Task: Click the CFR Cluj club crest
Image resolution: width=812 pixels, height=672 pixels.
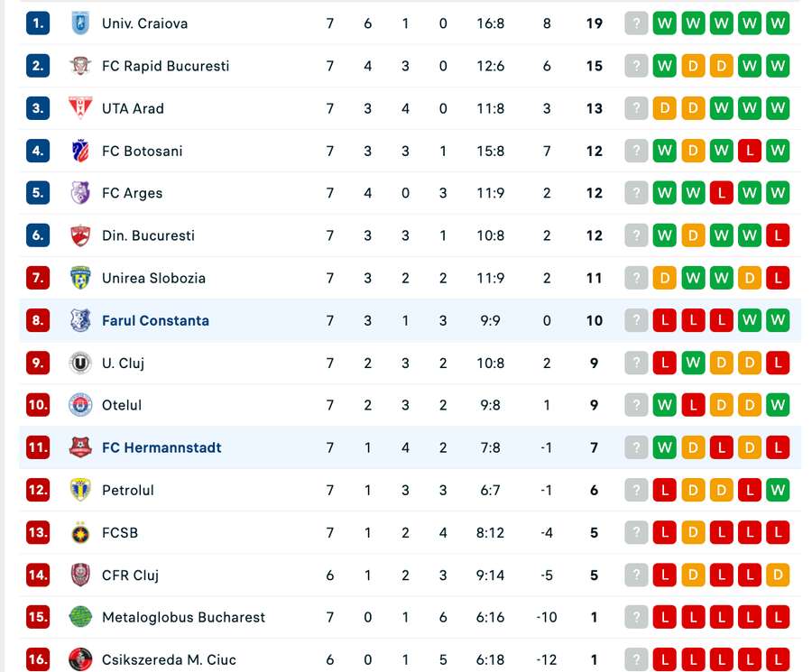Action: coord(80,575)
